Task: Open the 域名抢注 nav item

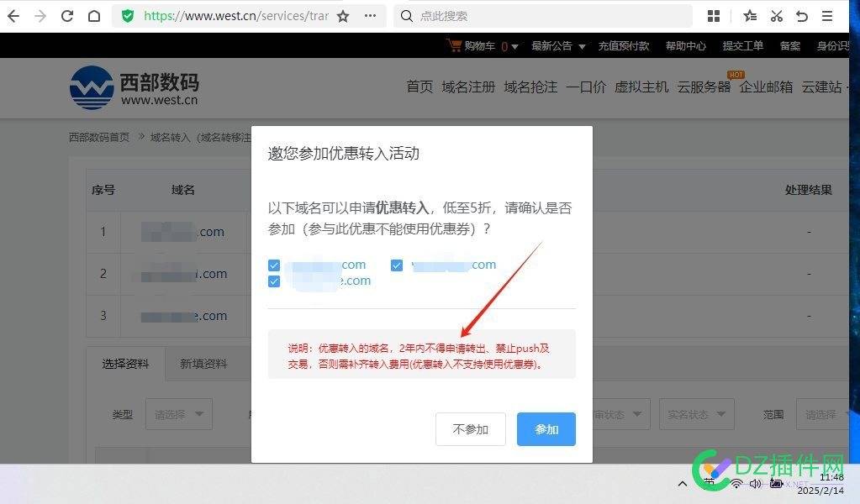Action: (x=530, y=87)
